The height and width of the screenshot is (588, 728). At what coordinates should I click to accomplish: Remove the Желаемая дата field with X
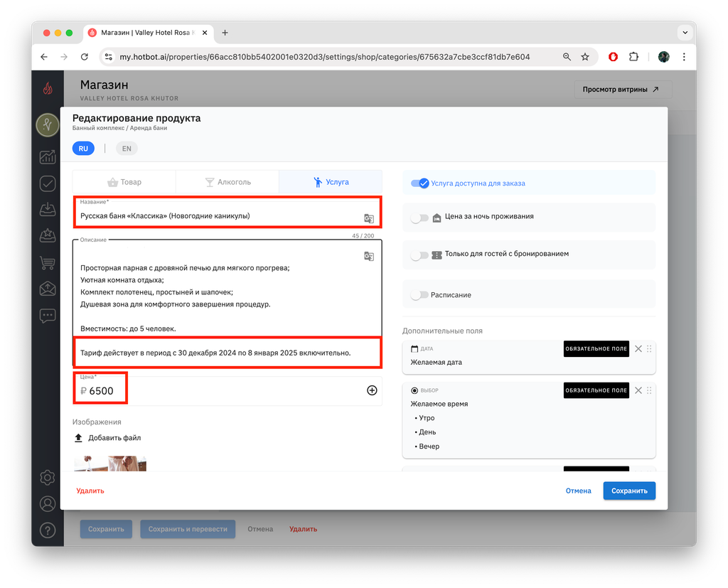point(638,349)
